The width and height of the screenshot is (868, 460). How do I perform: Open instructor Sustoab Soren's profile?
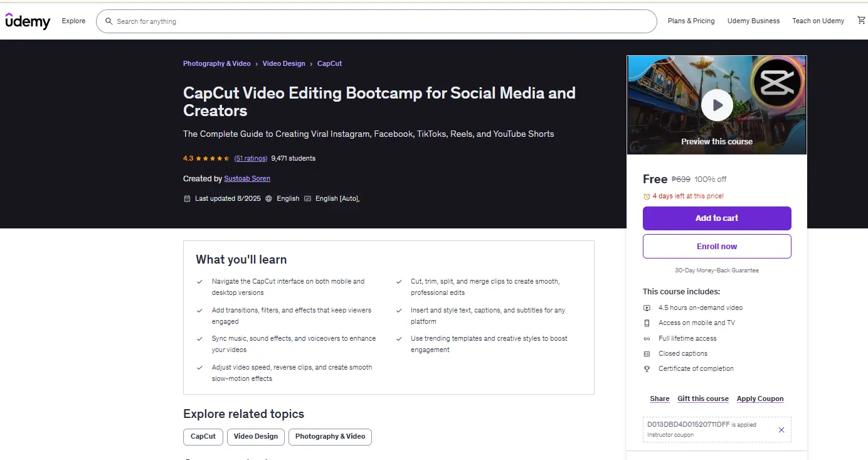pos(247,179)
